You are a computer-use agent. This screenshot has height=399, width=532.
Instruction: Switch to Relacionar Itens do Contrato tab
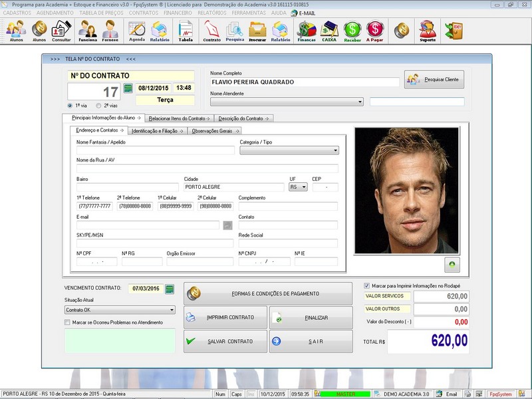click(x=179, y=118)
